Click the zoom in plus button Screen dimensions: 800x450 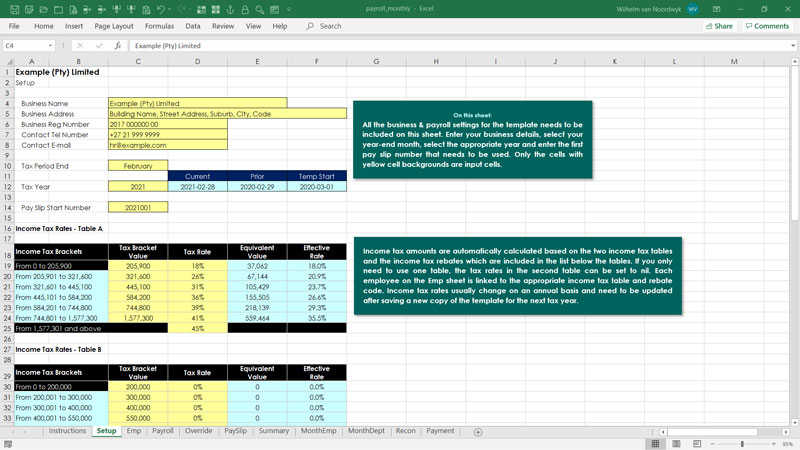coord(774,444)
